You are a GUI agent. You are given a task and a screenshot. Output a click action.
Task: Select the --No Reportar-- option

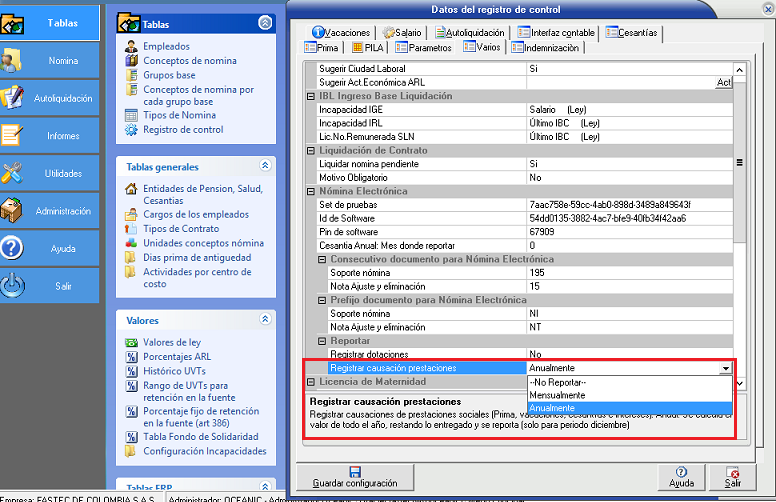coord(558,382)
